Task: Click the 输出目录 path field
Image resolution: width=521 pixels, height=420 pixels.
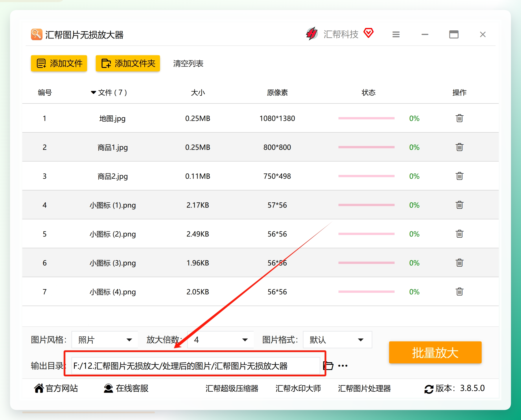Action: pos(196,366)
